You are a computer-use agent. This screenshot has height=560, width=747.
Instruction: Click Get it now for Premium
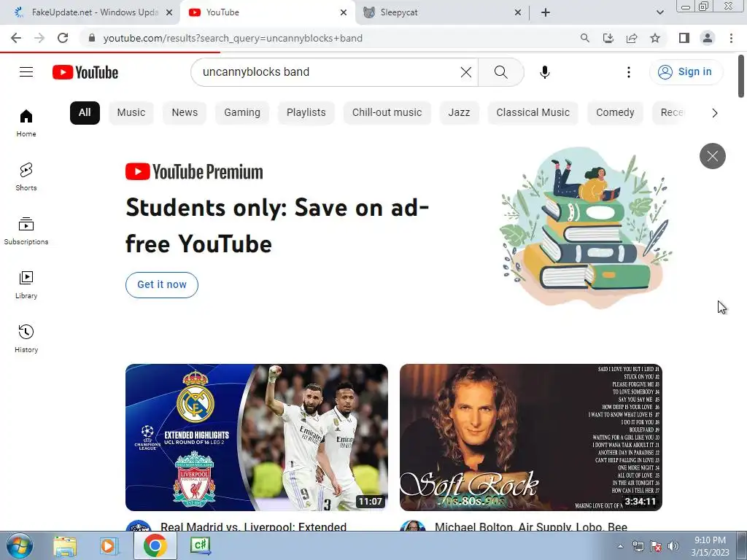(x=162, y=285)
